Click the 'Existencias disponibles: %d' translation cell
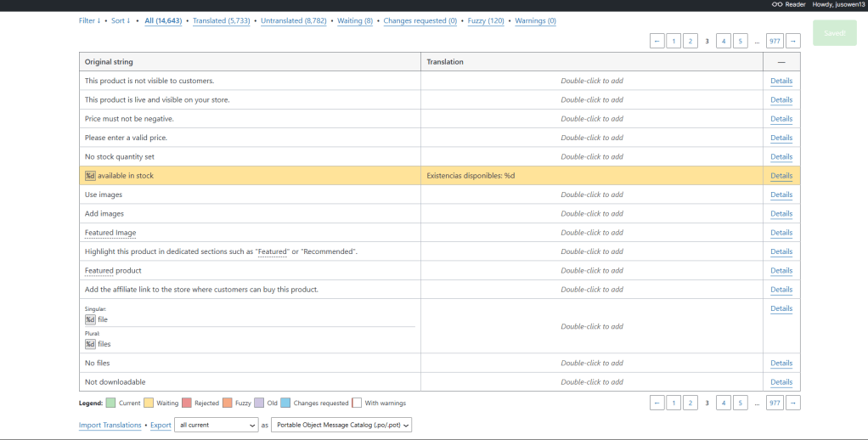The height and width of the screenshot is (440, 868). pyautogui.click(x=592, y=176)
